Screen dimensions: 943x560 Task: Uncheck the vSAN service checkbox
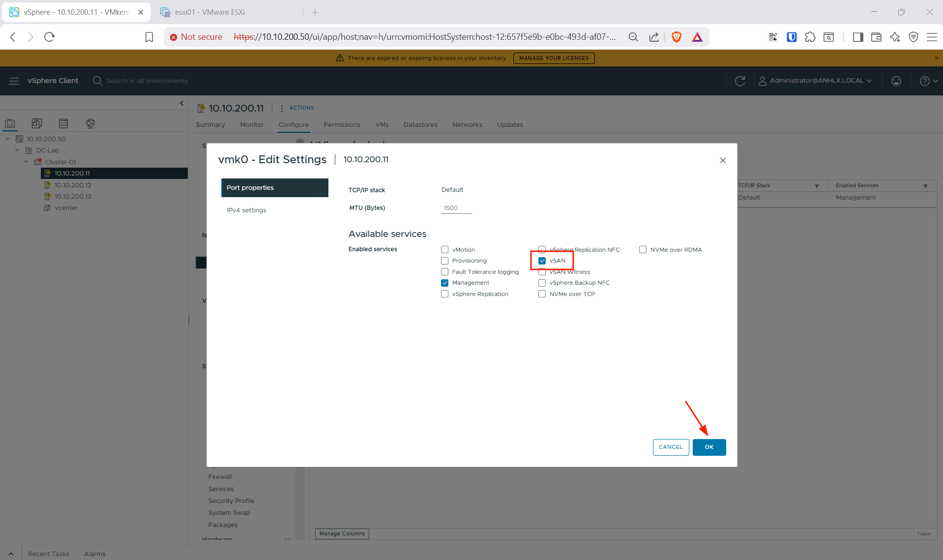pos(542,261)
